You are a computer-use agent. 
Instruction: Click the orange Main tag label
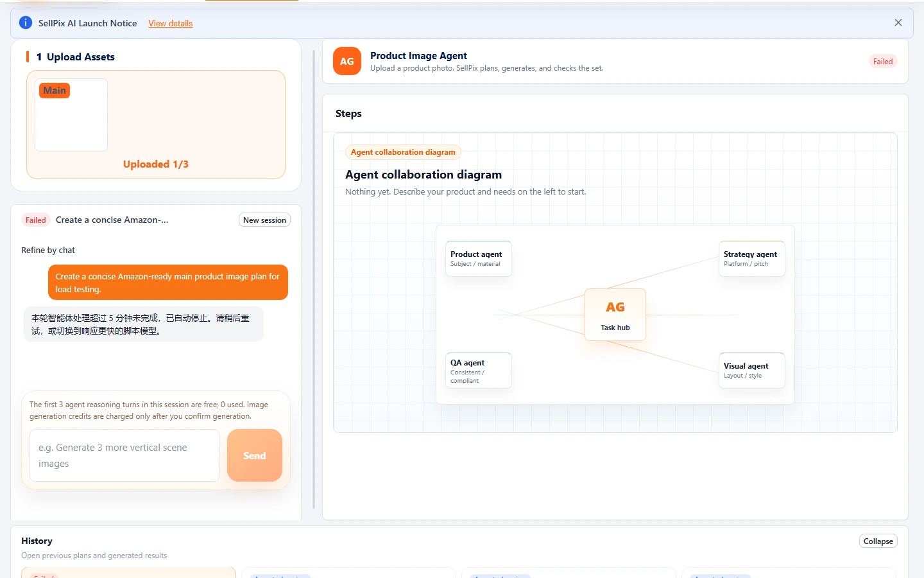(55, 91)
